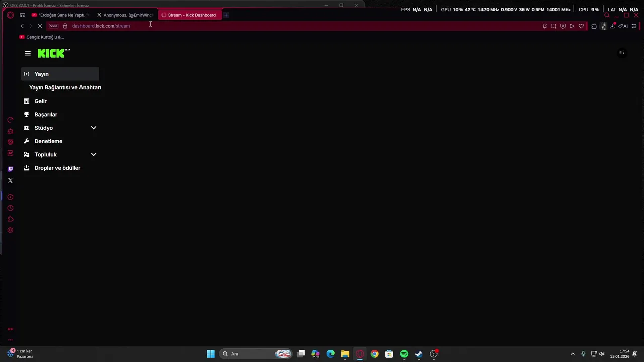
Task: Click the browser tab search magnifier
Action: pyautogui.click(x=607, y=15)
